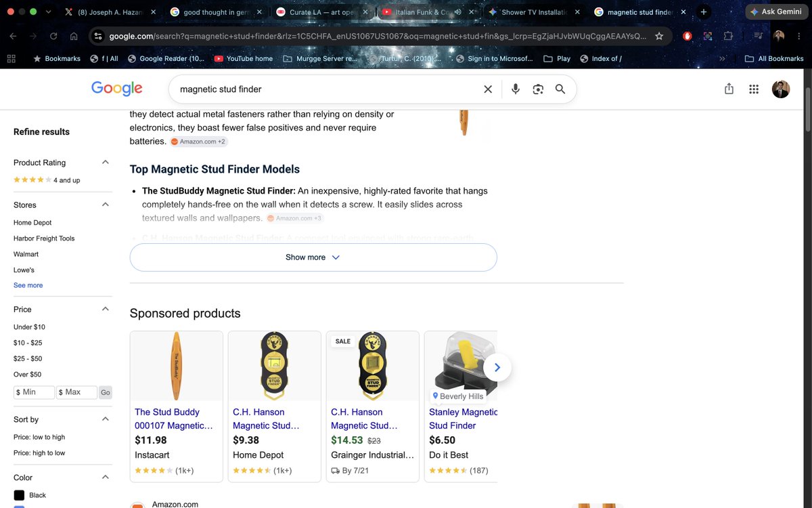Image resolution: width=812 pixels, height=508 pixels.
Task: Switch to the Curate LA tab
Action: coord(321,12)
